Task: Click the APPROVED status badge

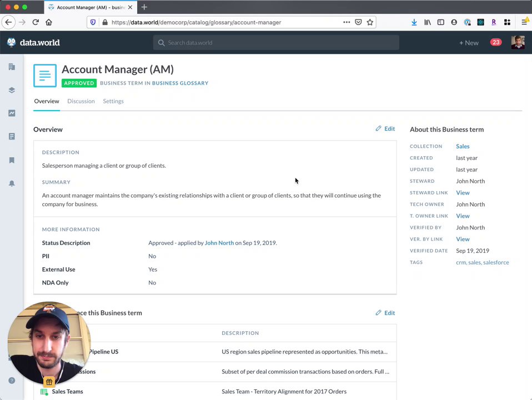Action: coord(79,83)
